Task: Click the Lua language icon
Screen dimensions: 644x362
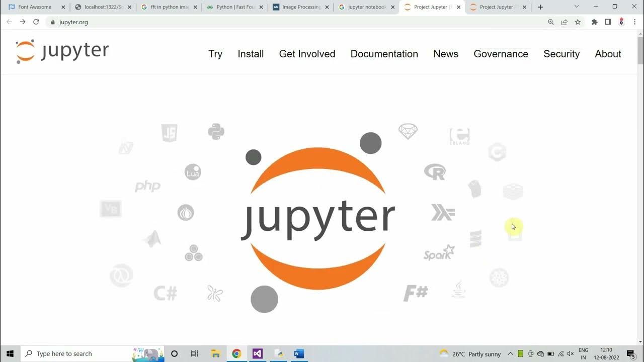Action: 193,172
